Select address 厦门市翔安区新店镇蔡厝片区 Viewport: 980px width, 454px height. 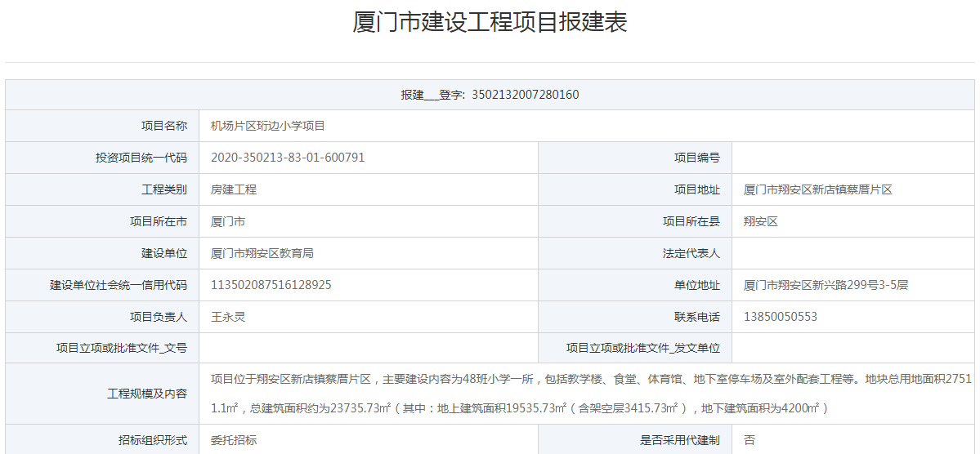click(x=818, y=189)
